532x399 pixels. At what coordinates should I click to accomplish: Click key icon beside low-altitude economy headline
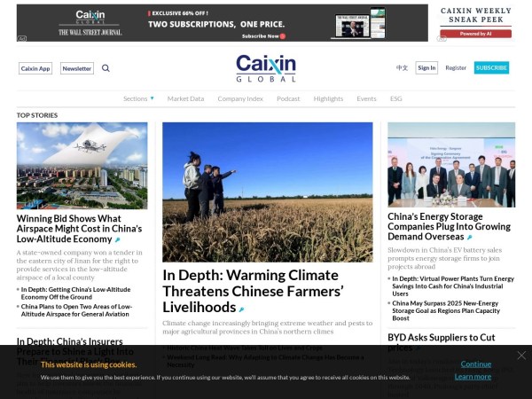pos(117,240)
